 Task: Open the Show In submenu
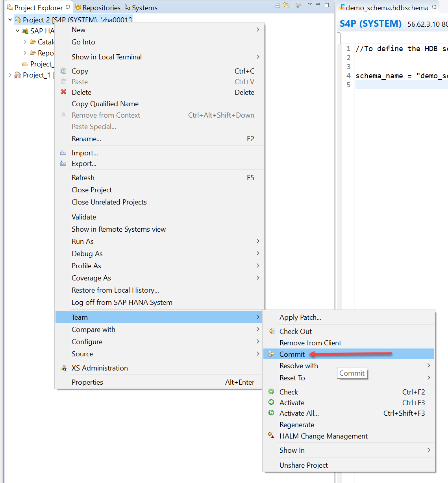[349, 450]
